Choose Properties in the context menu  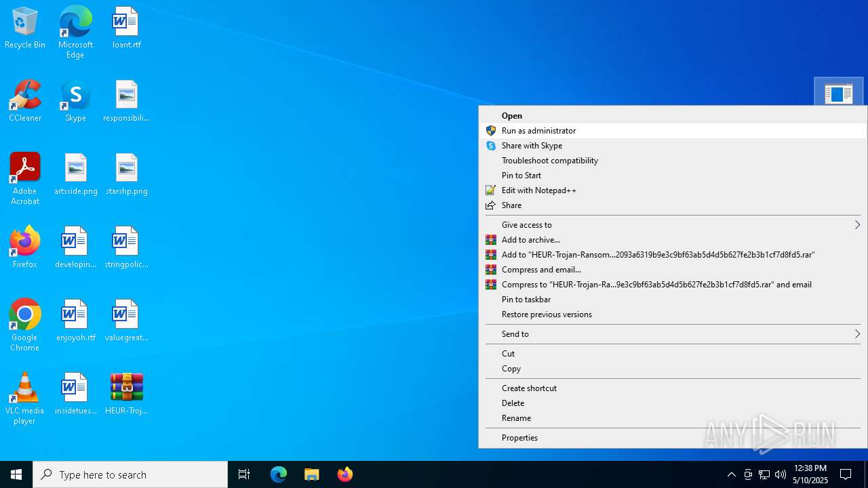673,438
